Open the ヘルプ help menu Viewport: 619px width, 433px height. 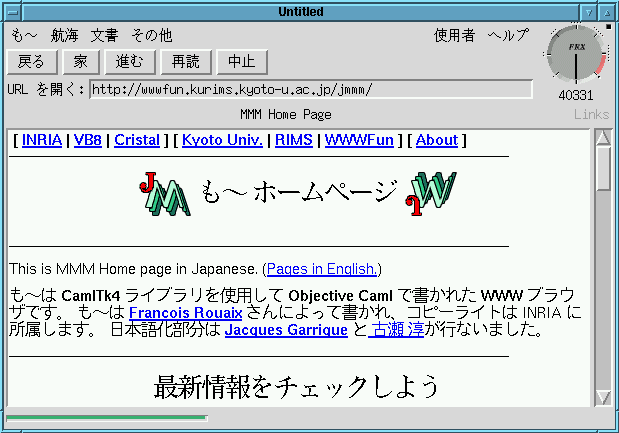coord(508,36)
